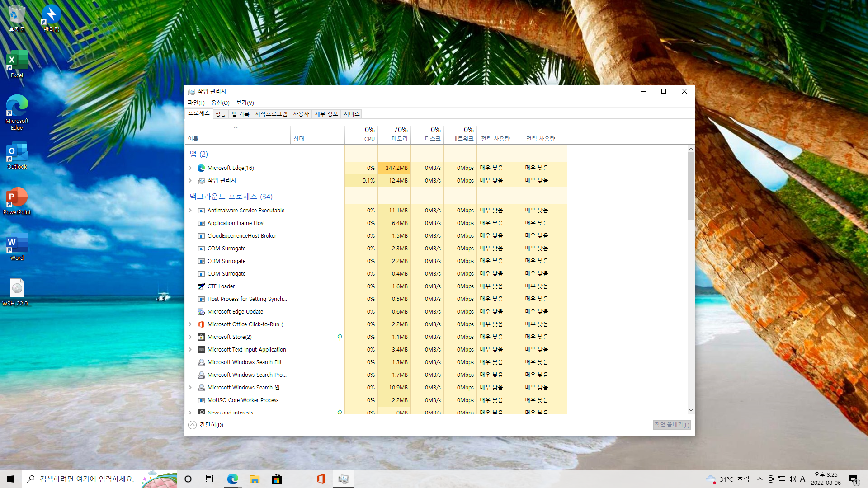868x488 pixels.
Task: Open Windows Start menu
Action: click(11, 479)
